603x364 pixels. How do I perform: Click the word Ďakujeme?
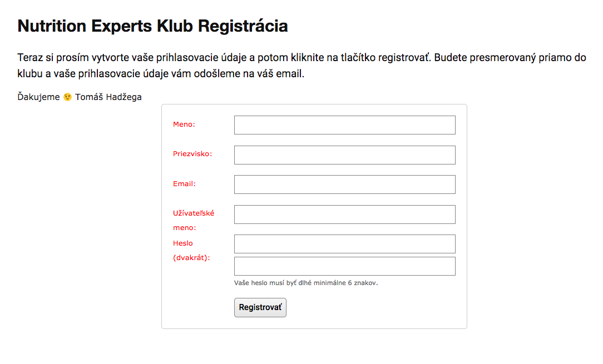[38, 97]
